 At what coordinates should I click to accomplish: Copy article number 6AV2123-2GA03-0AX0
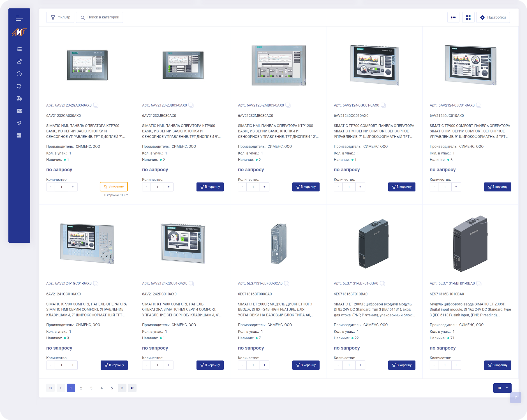(96, 105)
